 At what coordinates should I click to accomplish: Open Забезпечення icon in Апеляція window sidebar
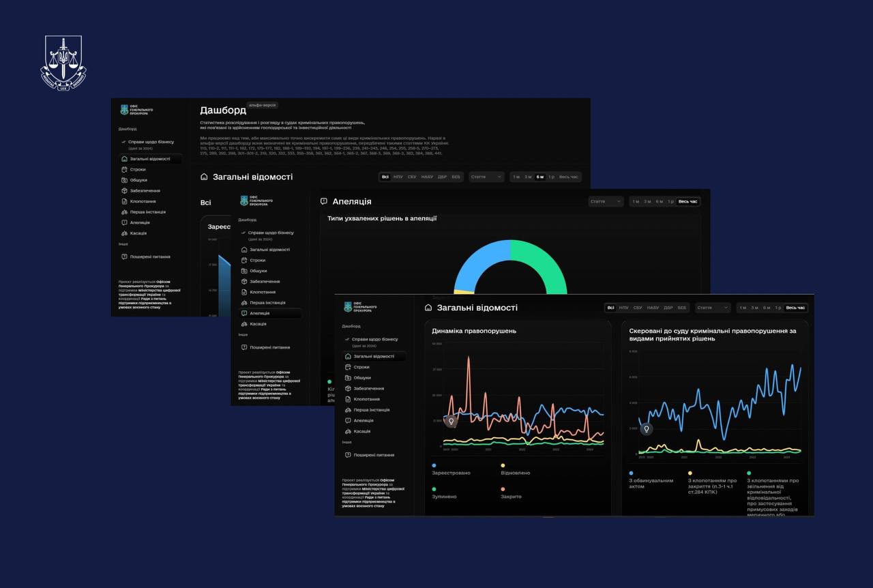point(244,281)
